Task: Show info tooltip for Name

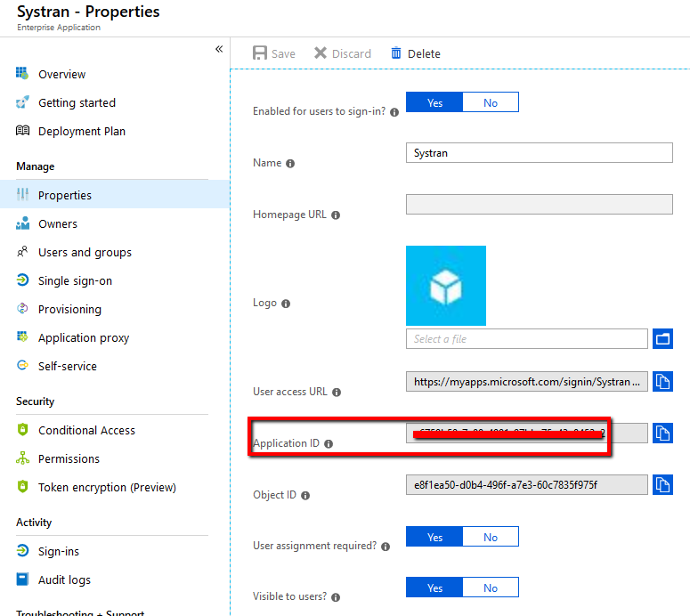Action: tap(290, 164)
